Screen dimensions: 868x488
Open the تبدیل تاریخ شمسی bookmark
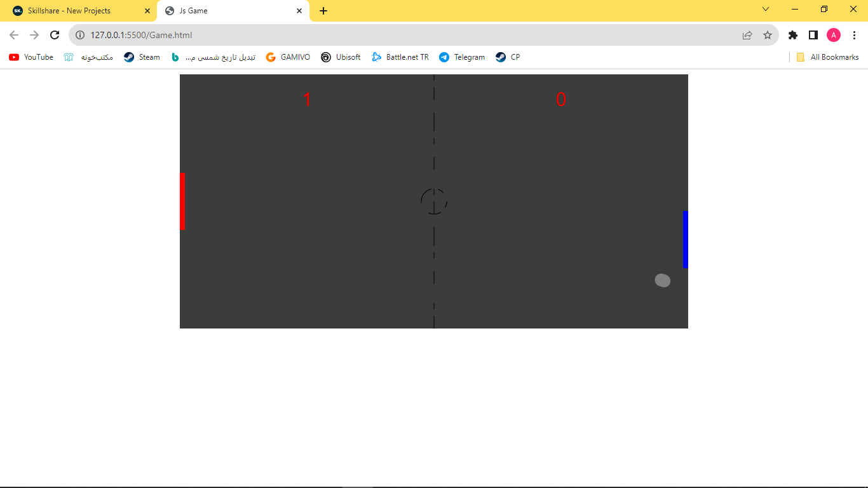coord(214,57)
